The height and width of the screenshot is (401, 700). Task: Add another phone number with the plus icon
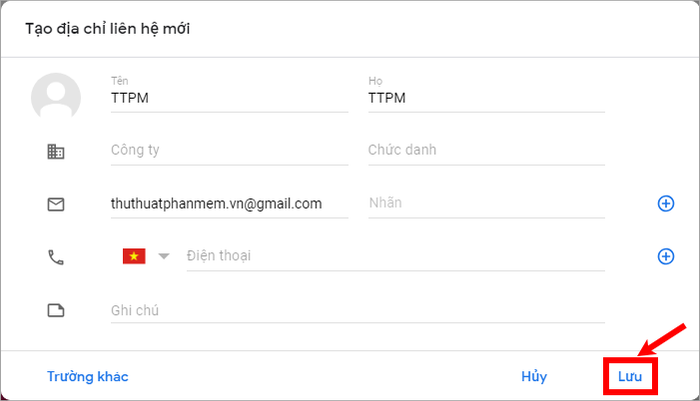pos(666,256)
